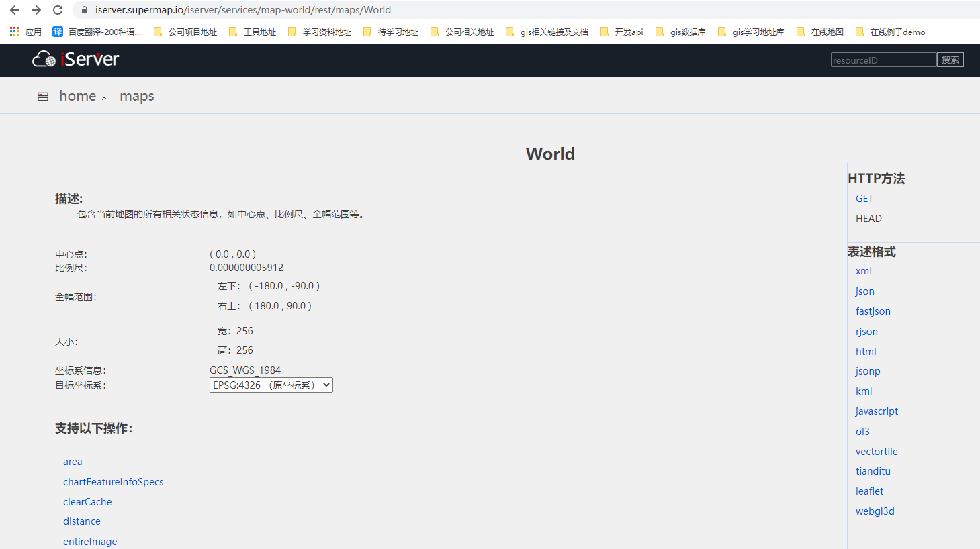
Task: Click the GCS_WGS_1984 coordinate system value
Action: [x=245, y=370]
